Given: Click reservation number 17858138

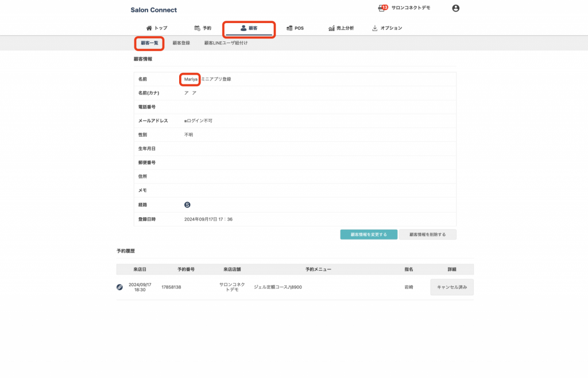Looking at the screenshot, I should tap(171, 287).
